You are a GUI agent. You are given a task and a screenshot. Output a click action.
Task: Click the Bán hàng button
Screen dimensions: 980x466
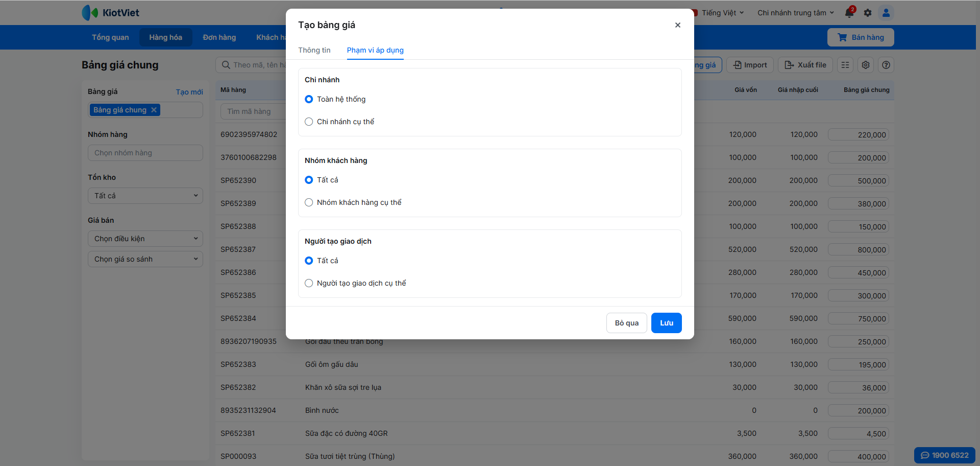pos(861,37)
